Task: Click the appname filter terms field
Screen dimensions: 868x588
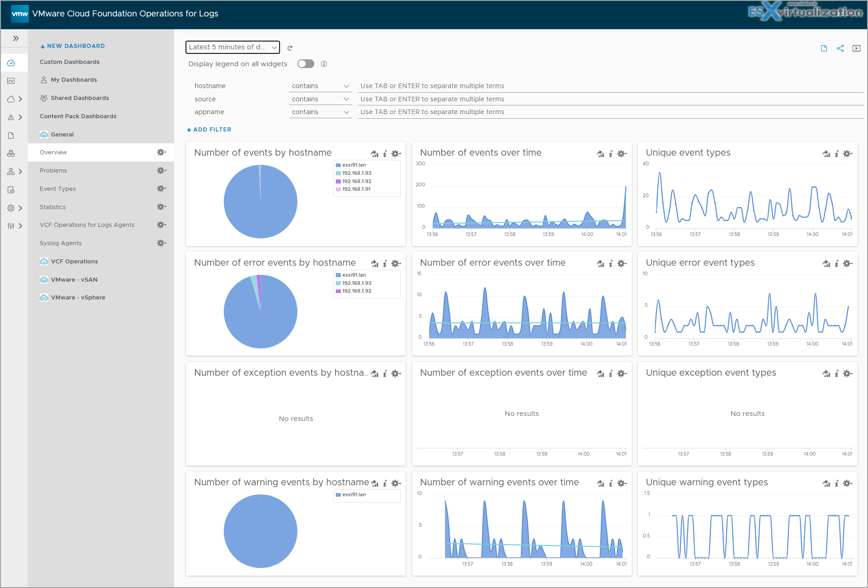Action: point(611,112)
